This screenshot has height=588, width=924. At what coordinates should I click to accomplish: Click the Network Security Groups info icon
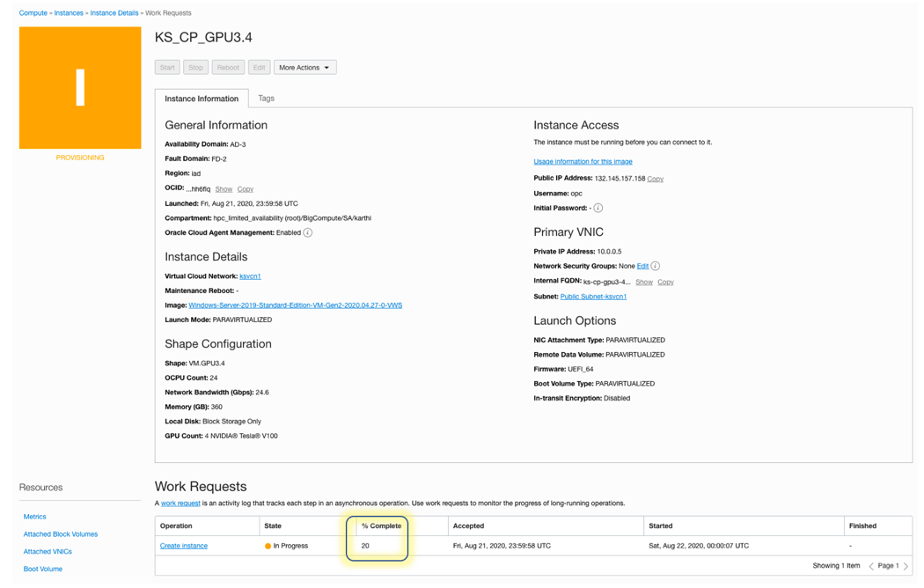[x=656, y=266]
